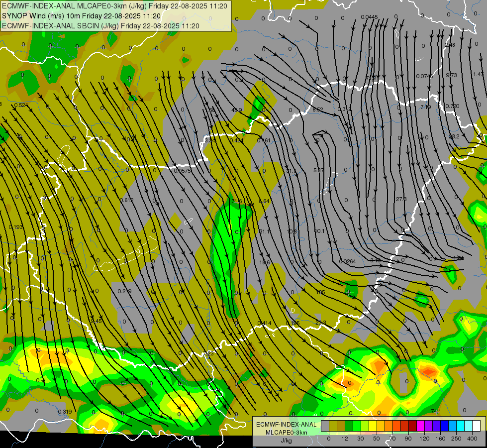Click the SYNOP Wind 10m title line
The height and width of the screenshot is (448, 487).
click(x=82, y=16)
